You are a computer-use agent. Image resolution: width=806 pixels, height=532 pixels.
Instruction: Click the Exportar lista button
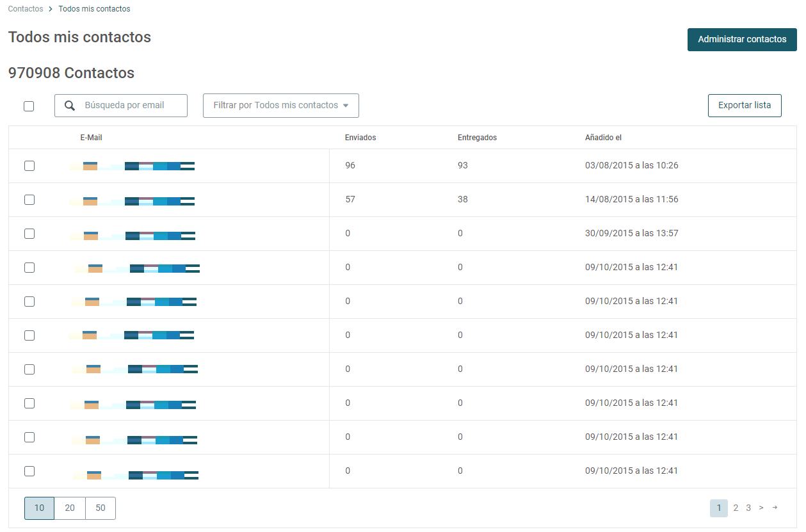coord(745,106)
